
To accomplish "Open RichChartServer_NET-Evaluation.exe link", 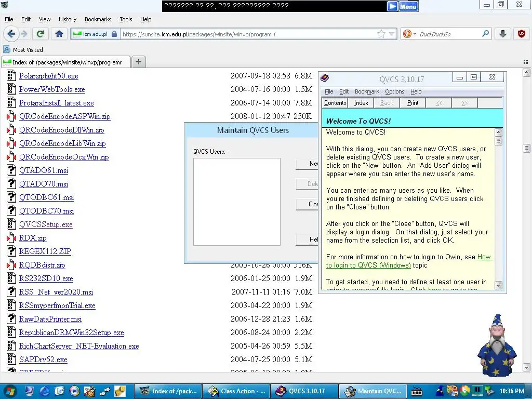I will click(x=79, y=346).
